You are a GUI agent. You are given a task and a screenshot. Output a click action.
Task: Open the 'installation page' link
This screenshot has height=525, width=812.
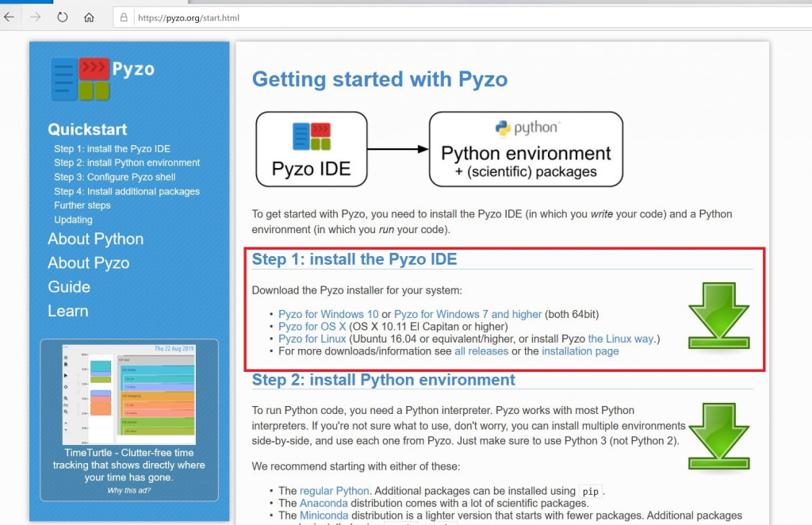[x=580, y=351]
